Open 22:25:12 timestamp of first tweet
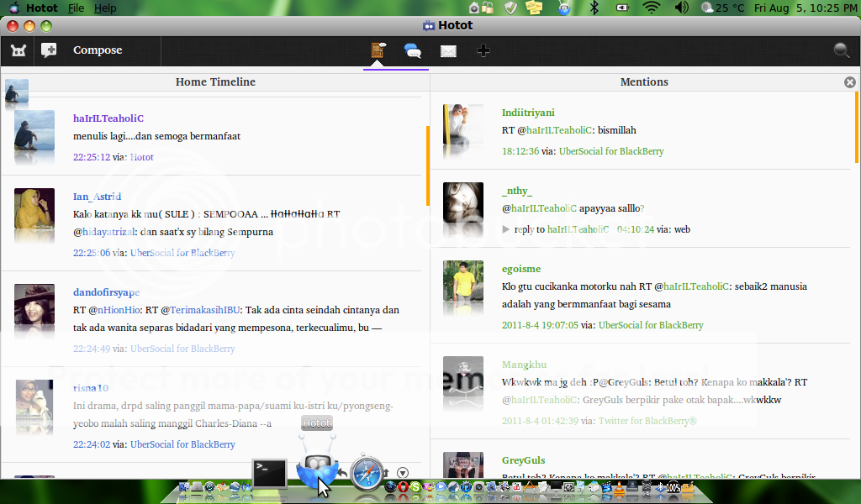Screen dimensions: 861x504 point(92,157)
